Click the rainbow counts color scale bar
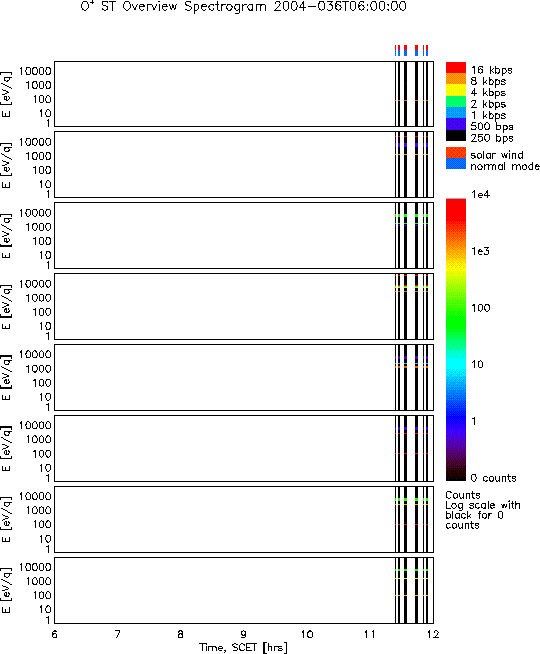 pyautogui.click(x=456, y=340)
